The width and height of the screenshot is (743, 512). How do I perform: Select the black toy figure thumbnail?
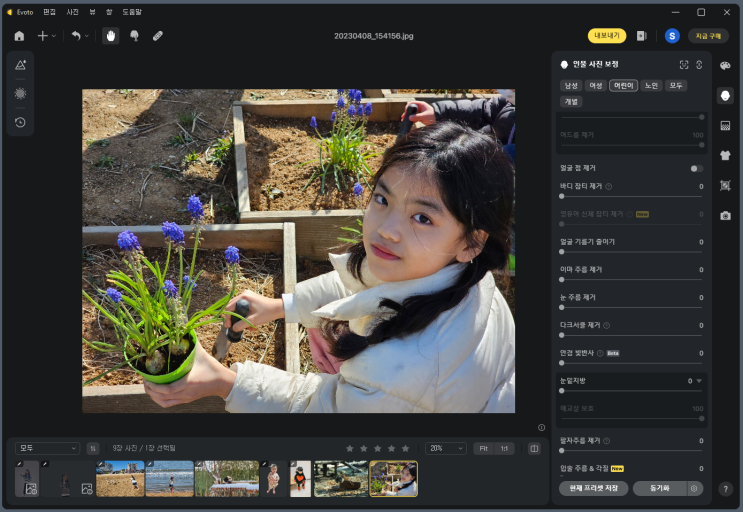pyautogui.click(x=300, y=479)
